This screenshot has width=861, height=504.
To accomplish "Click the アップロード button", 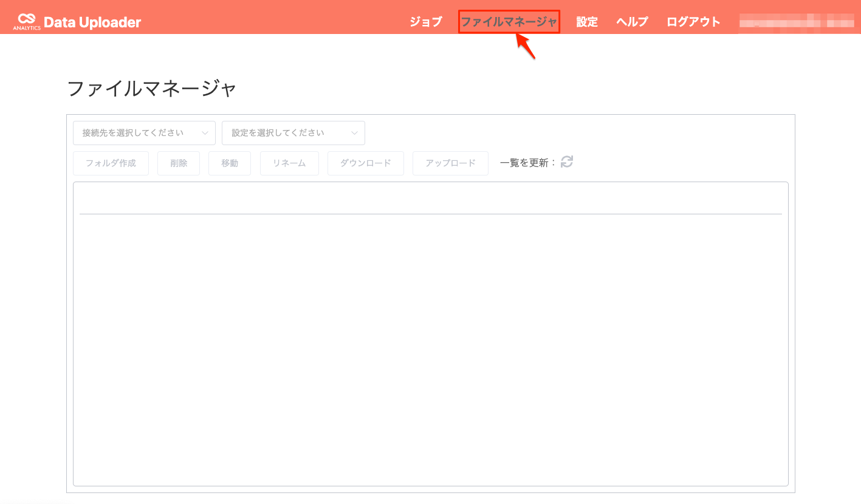I will point(450,163).
